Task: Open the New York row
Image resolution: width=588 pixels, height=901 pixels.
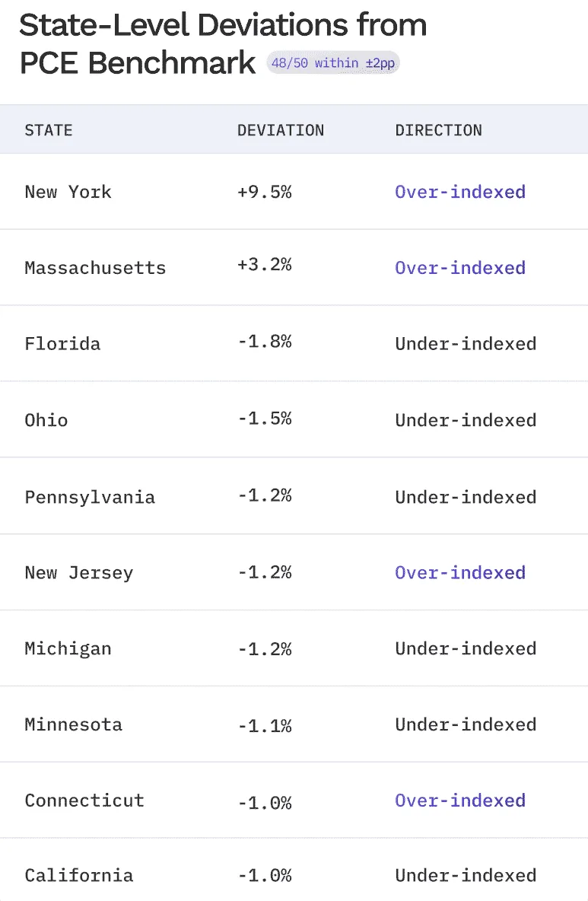Action: 294,191
